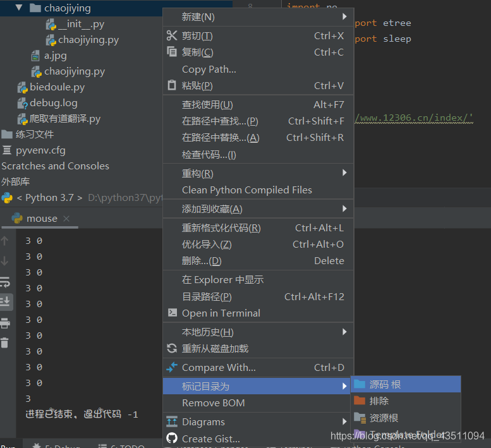491x448 pixels.
Task: Choose 在路径中查找...(P) entry
Action: pos(258,121)
